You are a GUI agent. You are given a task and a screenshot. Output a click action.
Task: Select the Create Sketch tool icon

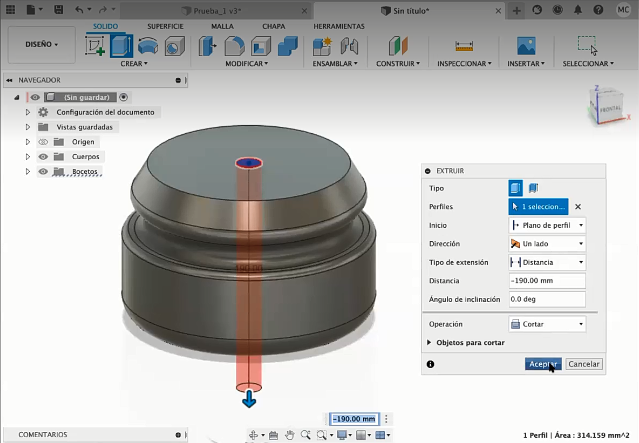96,46
